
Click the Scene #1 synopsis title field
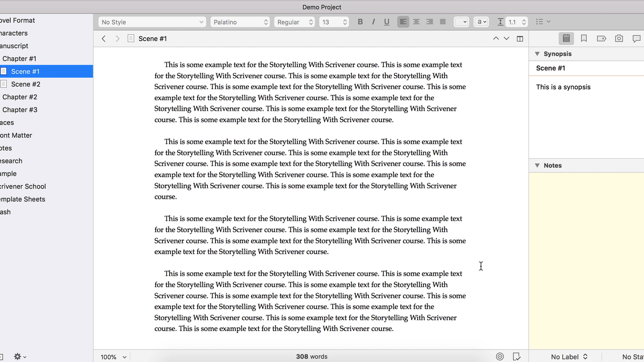tap(586, 68)
